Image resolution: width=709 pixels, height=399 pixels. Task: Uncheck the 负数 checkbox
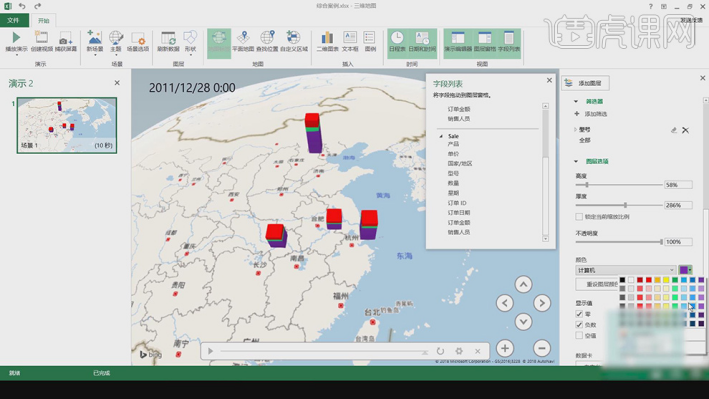(579, 324)
